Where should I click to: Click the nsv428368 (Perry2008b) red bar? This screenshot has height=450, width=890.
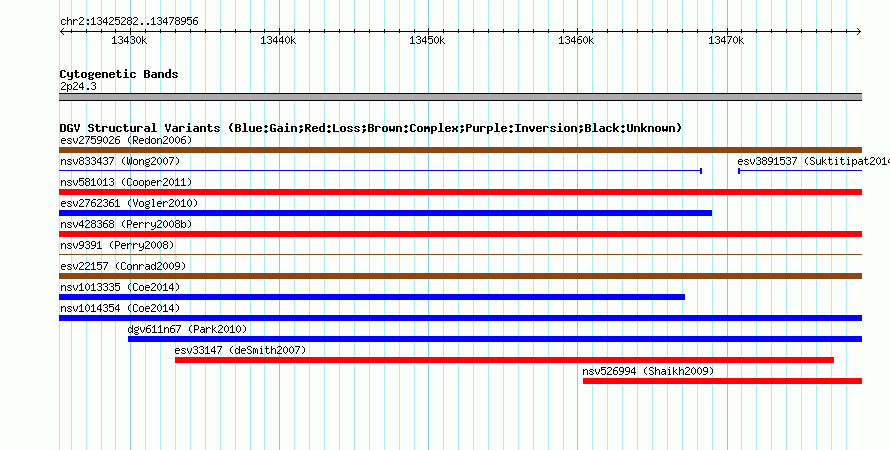click(x=460, y=234)
